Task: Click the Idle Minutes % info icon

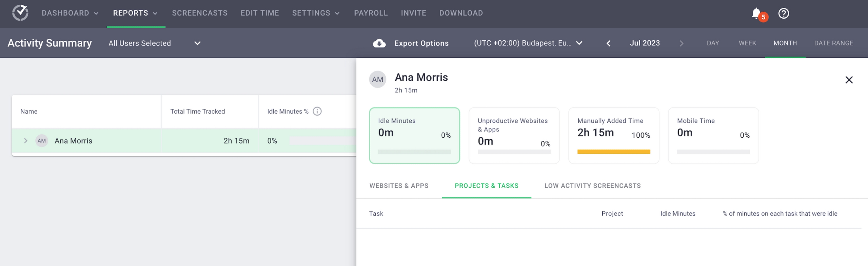Action: [317, 111]
